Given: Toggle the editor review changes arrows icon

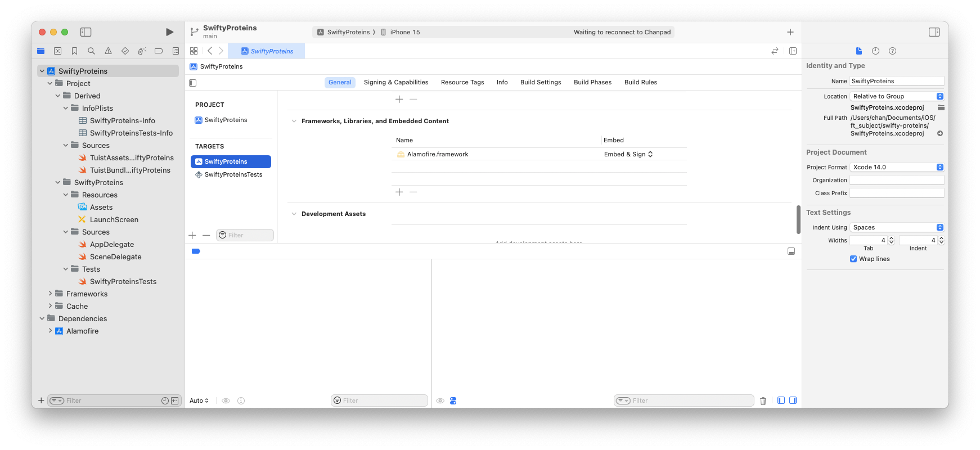Looking at the screenshot, I should [775, 51].
